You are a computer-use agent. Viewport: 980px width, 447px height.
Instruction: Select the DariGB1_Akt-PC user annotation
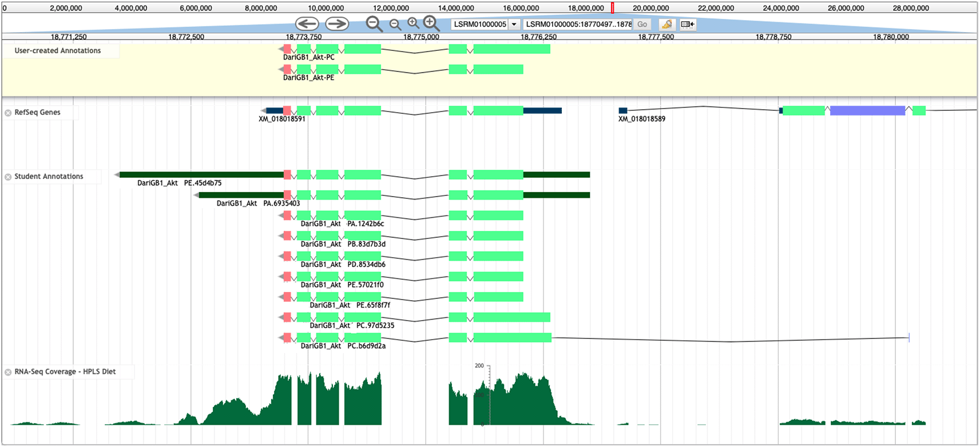tap(309, 57)
